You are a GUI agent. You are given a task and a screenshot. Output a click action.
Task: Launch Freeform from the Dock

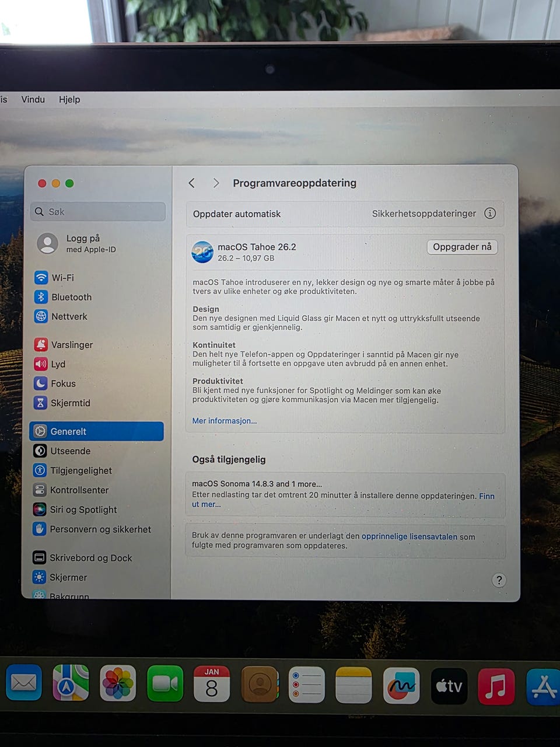[x=401, y=686]
